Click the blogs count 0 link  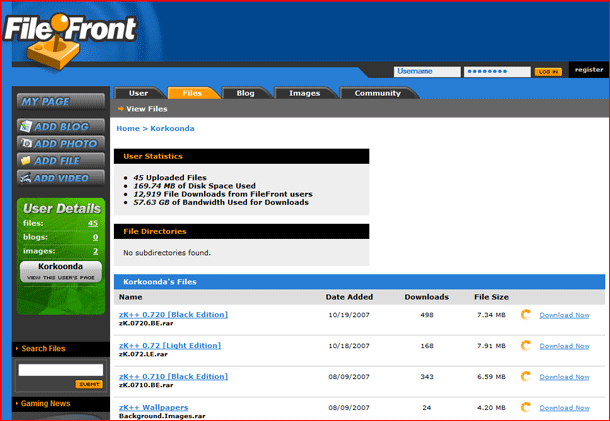click(95, 237)
